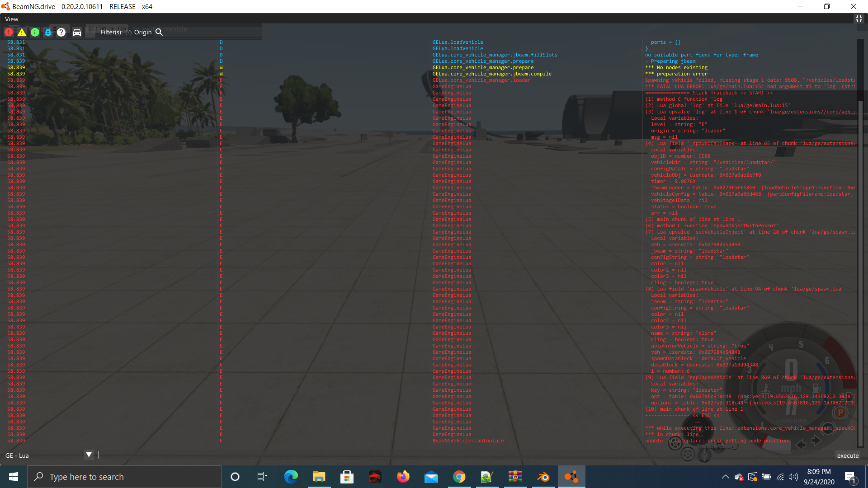Viewport: 868px width, 488px height.
Task: Click the fullscreen toggle icon at top right
Action: point(859,19)
